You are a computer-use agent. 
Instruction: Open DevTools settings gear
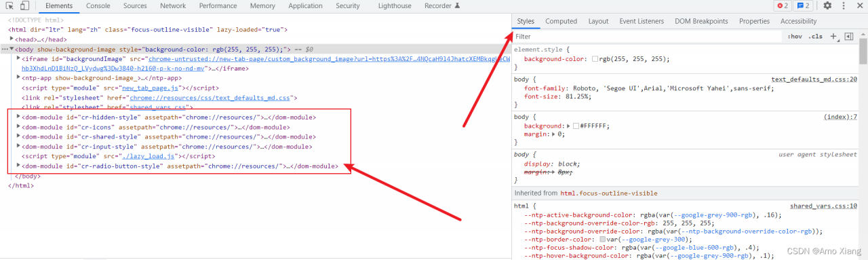coord(827,5)
